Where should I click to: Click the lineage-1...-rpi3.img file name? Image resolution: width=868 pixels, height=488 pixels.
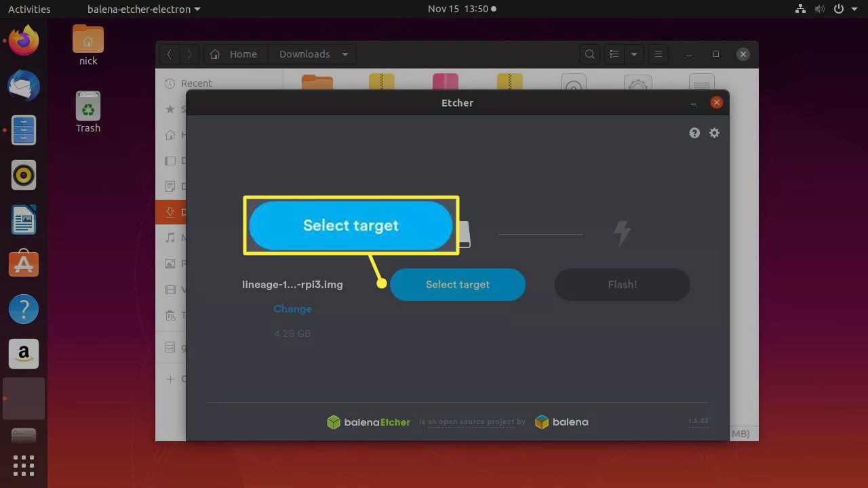pos(293,285)
